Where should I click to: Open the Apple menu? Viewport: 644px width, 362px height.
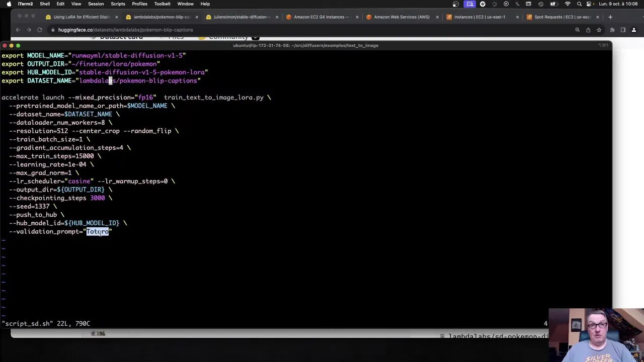pyautogui.click(x=9, y=4)
